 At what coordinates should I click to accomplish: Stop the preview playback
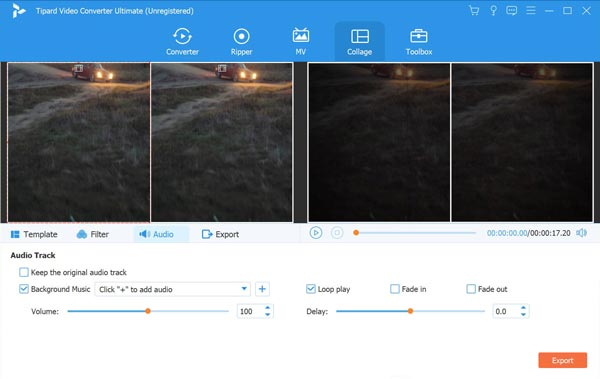(337, 233)
